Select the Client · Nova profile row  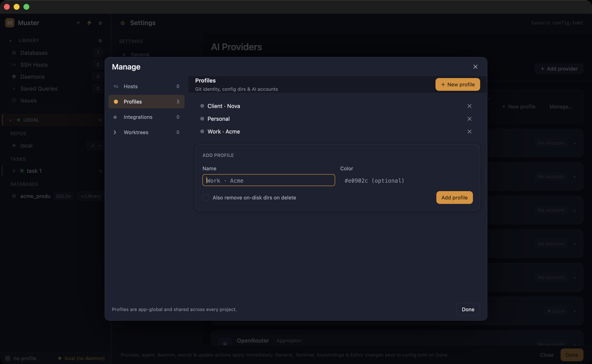[337, 106]
